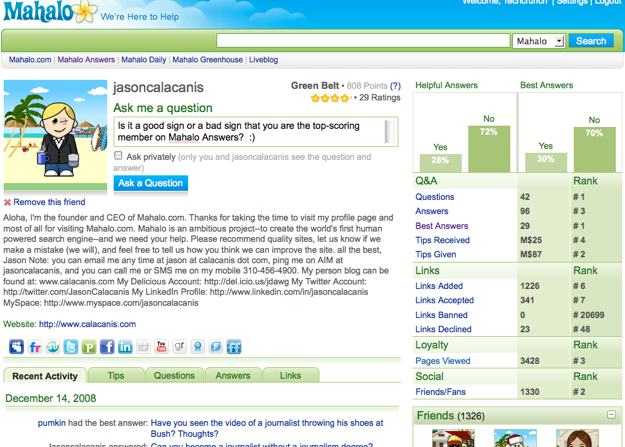Open the Mahalo Greenhouse navigation link
625x447 pixels.
207,60
